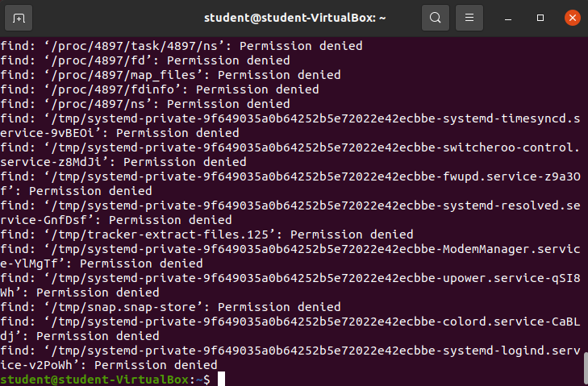Maximize the terminal window
This screenshot has height=386, width=588.
tap(540, 17)
